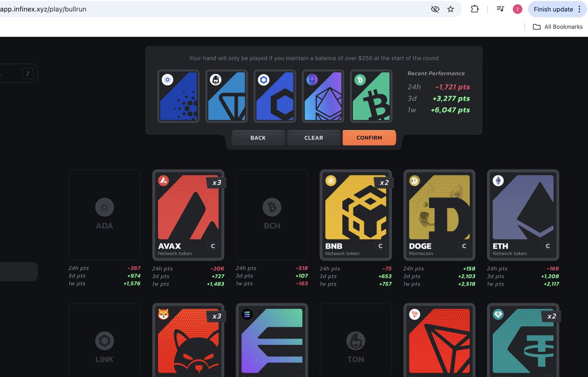Click the Tron logo icon
The width and height of the screenshot is (588, 377).
[x=415, y=314]
